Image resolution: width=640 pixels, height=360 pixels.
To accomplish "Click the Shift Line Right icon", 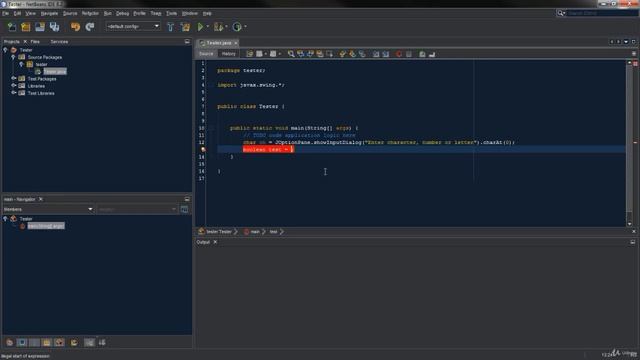I will (x=386, y=54).
